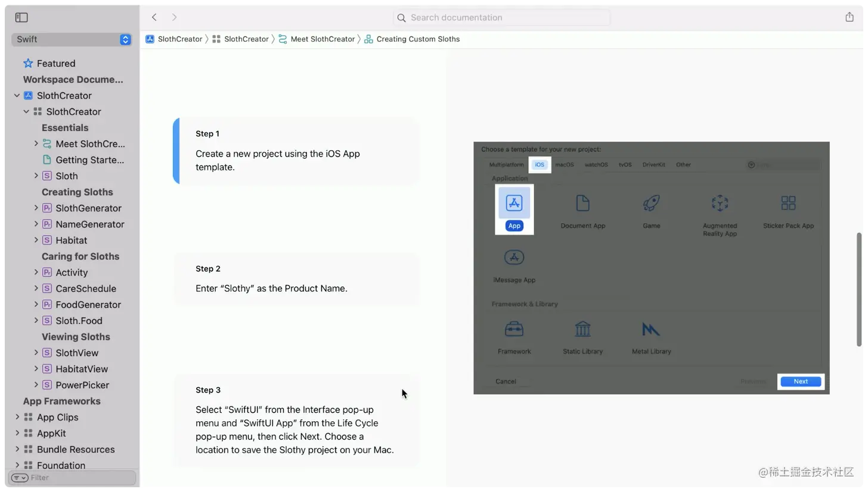Click the Getting Started article page icon
Viewport: 868px width, 492px height.
coord(47,160)
